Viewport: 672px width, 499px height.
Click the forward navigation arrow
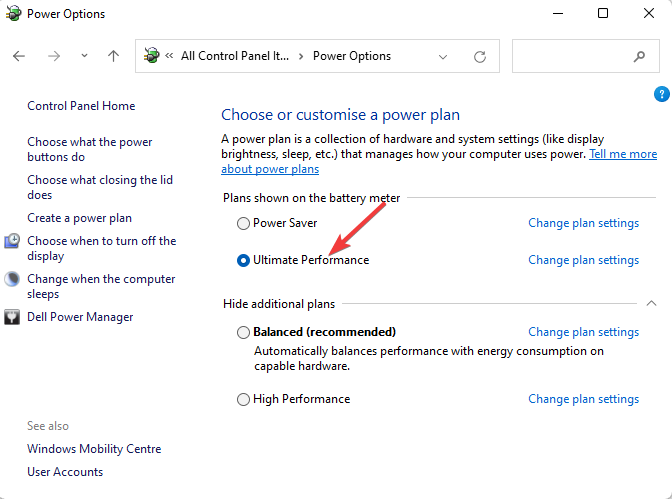tap(54, 56)
